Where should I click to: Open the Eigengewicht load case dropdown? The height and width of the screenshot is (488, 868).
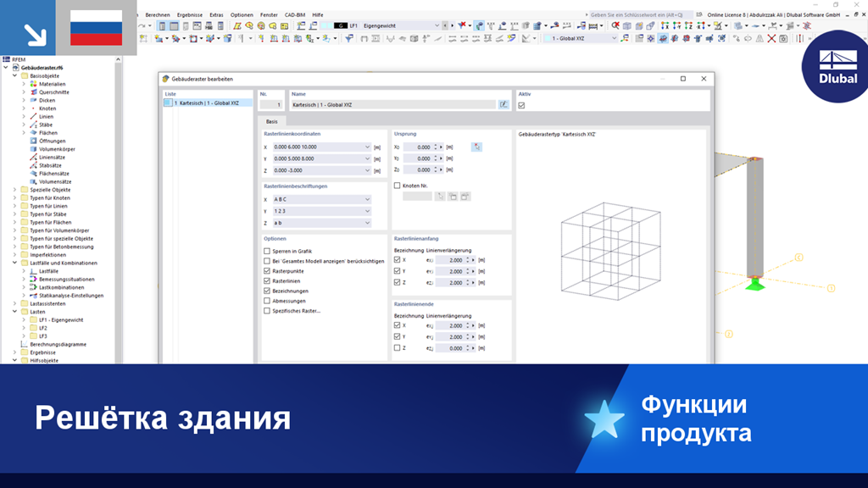click(x=437, y=25)
